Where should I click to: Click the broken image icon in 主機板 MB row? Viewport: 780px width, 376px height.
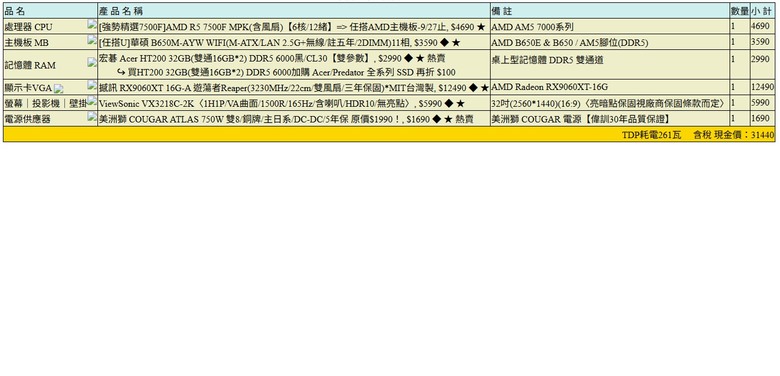[x=92, y=39]
